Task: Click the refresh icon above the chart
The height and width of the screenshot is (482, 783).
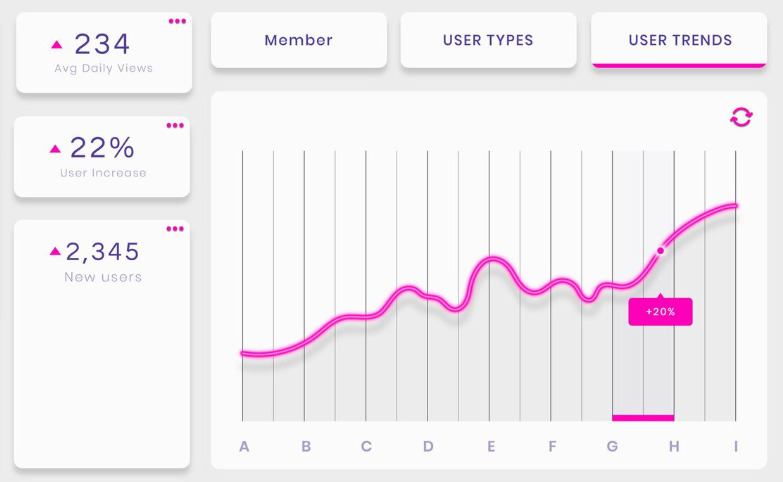Action: tap(741, 117)
